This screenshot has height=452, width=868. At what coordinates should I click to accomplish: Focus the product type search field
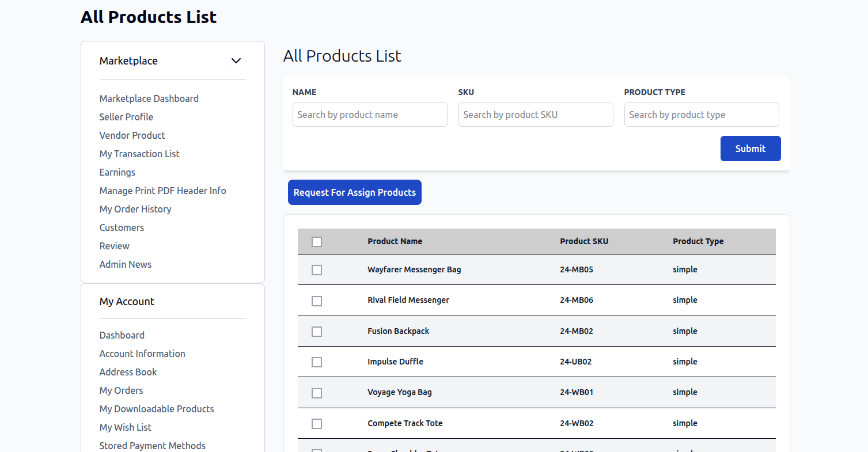[x=702, y=115]
